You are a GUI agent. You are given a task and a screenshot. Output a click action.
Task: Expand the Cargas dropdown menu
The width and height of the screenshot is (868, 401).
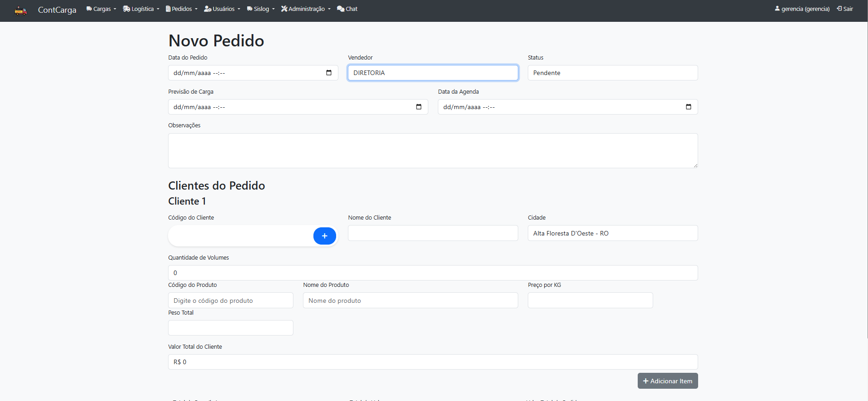click(x=101, y=9)
